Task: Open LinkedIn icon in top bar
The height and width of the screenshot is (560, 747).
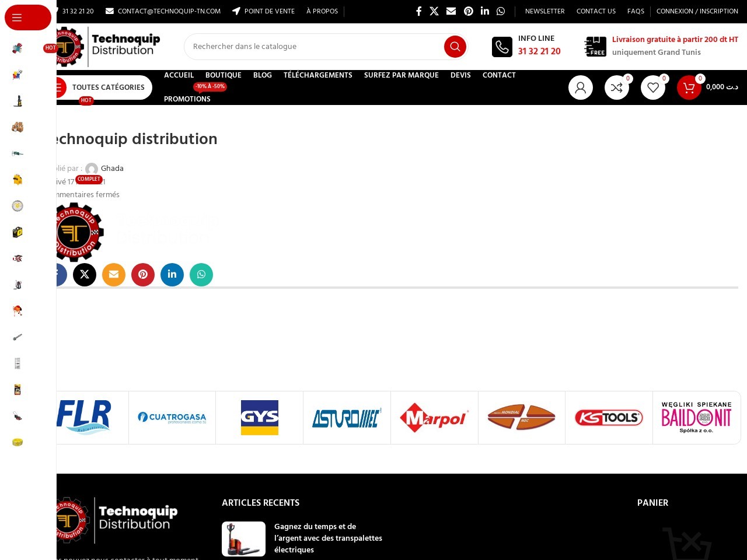Action: coord(485,11)
